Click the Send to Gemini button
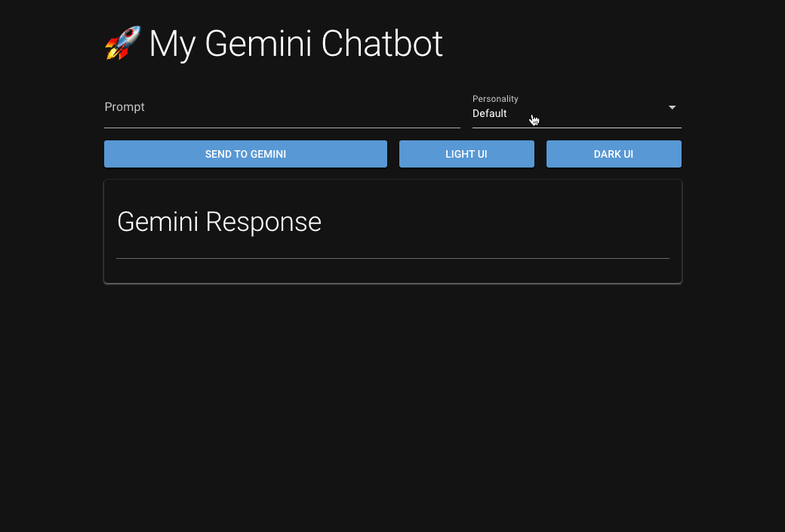The width and height of the screenshot is (785, 532). coord(245,154)
